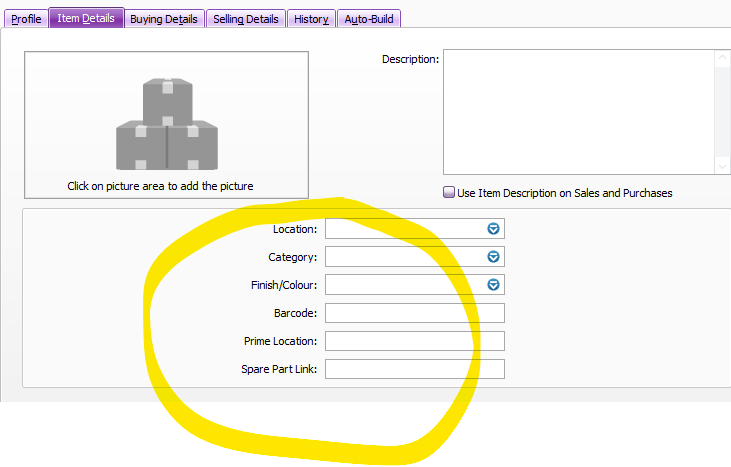Switch to the Profile tab
The width and height of the screenshot is (731, 467).
pyautogui.click(x=26, y=19)
